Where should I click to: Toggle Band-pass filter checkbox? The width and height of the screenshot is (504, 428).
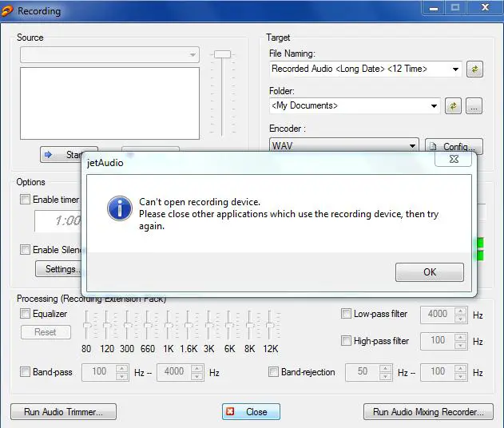pos(25,372)
